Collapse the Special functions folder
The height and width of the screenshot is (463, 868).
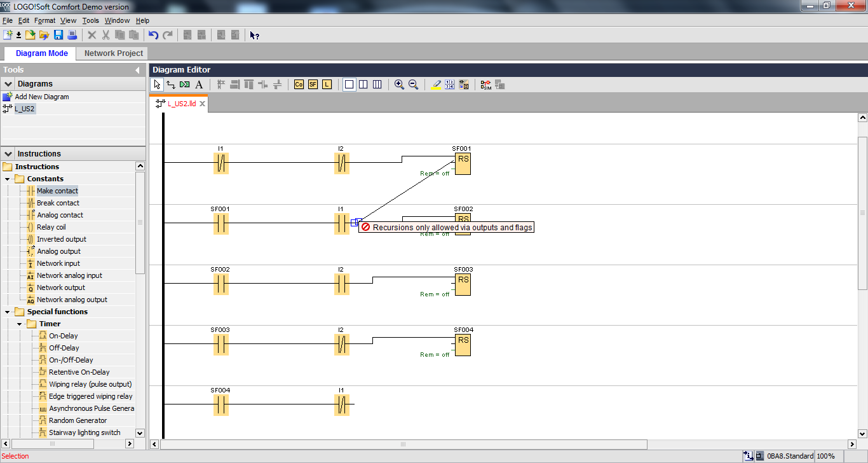[x=8, y=312]
